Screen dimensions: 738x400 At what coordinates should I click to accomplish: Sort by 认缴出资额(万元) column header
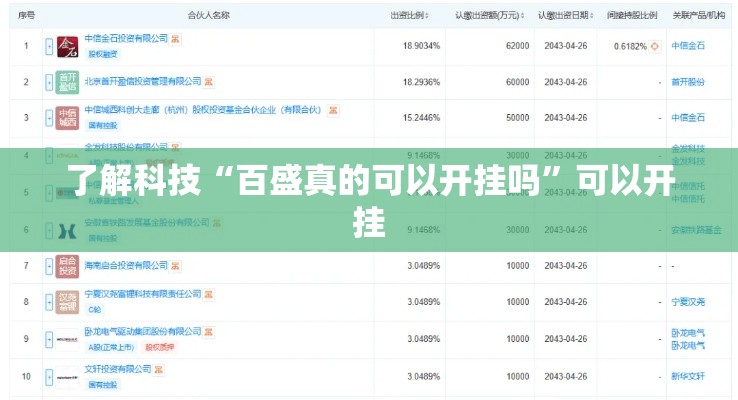[489, 16]
